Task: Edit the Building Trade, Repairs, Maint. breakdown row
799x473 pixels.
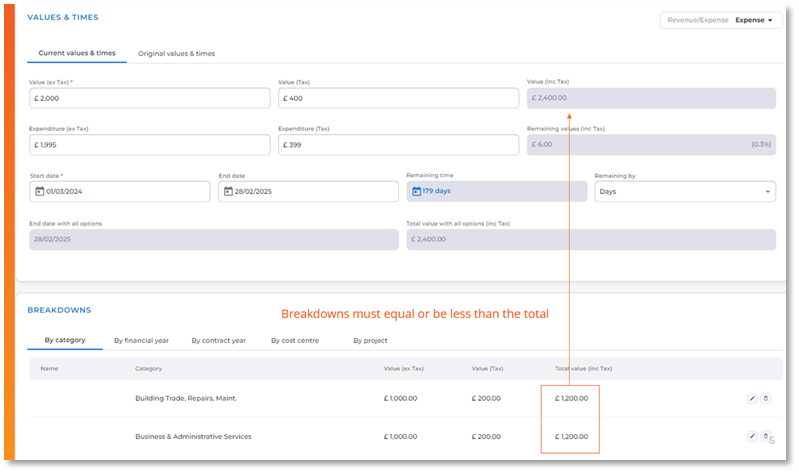Action: (x=752, y=398)
